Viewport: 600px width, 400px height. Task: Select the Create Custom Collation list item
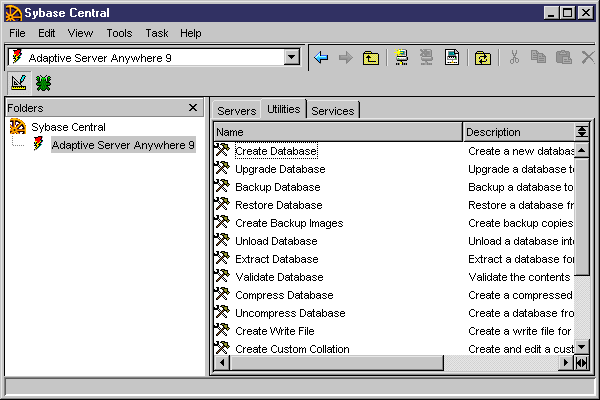click(292, 349)
